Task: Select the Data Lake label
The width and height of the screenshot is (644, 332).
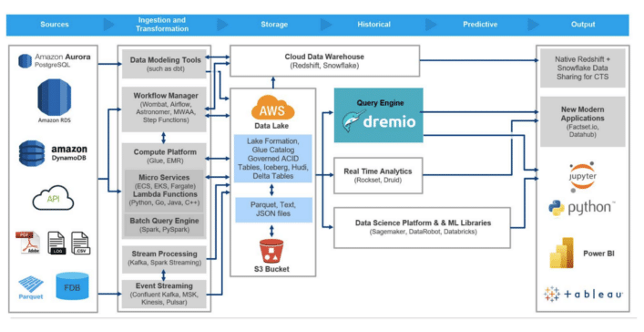Action: [x=271, y=126]
